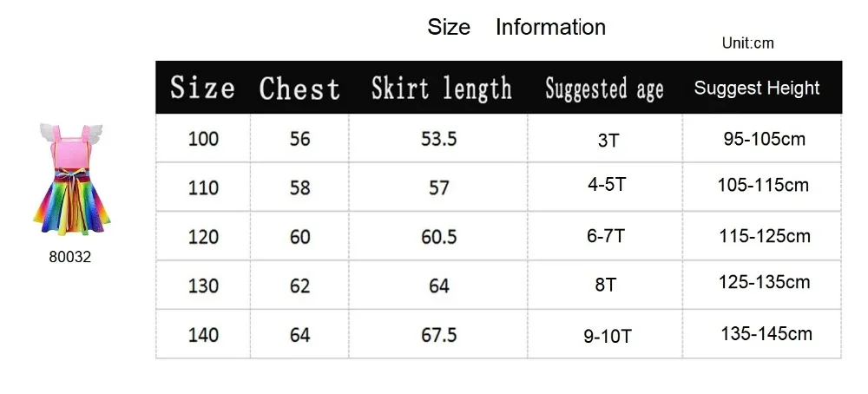Image resolution: width=868 pixels, height=394 pixels.
Task: Select size 110 cell
Action: pos(203,187)
